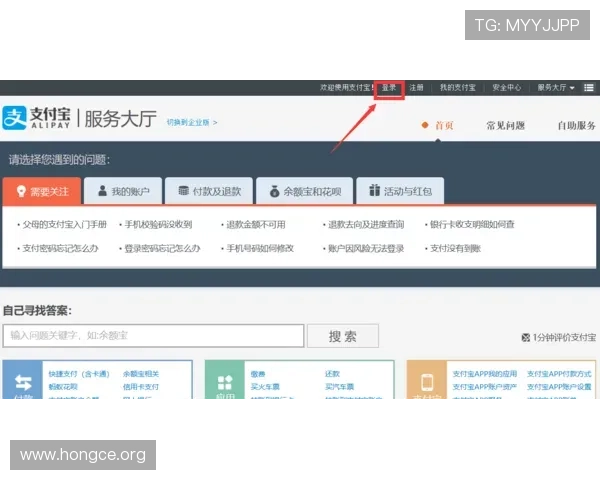Select the 需要关注 tab

pos(42,191)
